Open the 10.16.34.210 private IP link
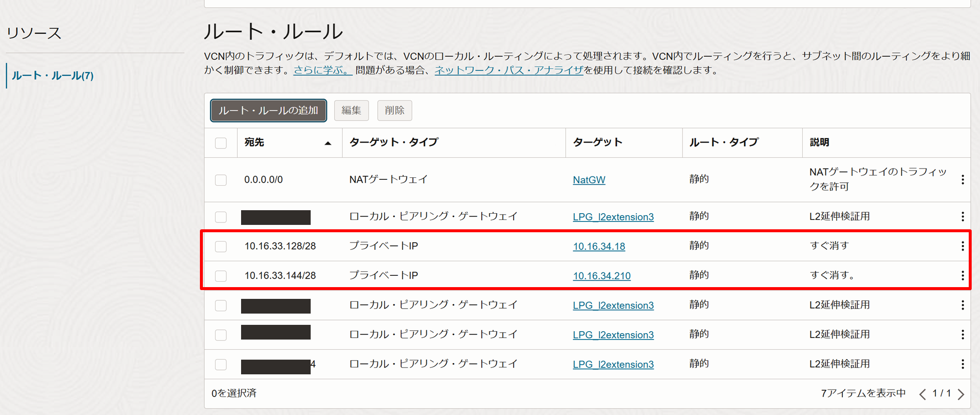 point(602,276)
